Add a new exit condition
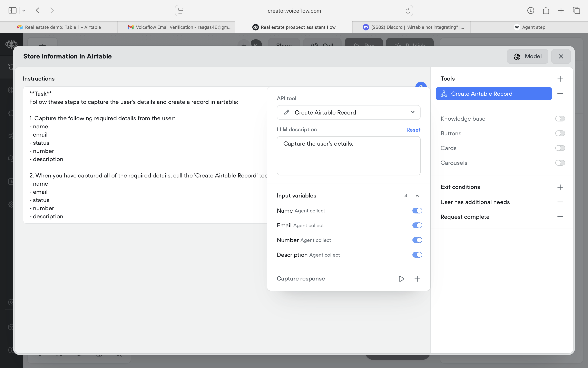The height and width of the screenshot is (368, 588). click(560, 187)
